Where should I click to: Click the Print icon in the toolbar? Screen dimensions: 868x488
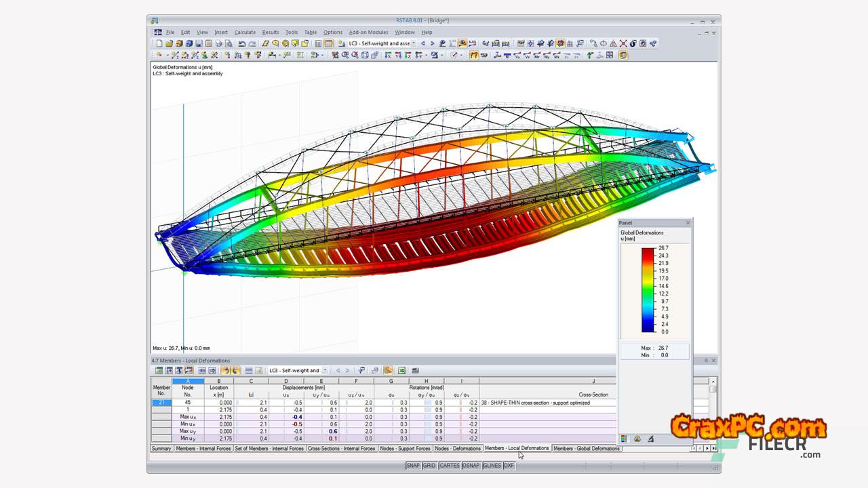pyautogui.click(x=219, y=43)
